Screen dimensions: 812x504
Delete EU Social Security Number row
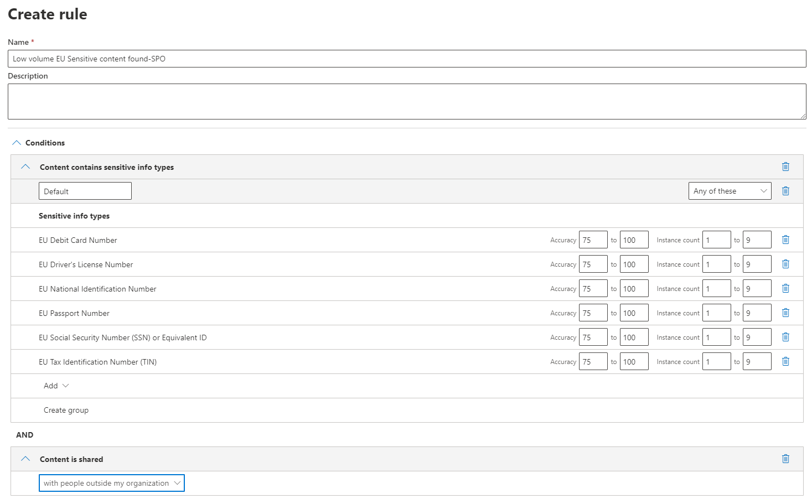click(785, 337)
